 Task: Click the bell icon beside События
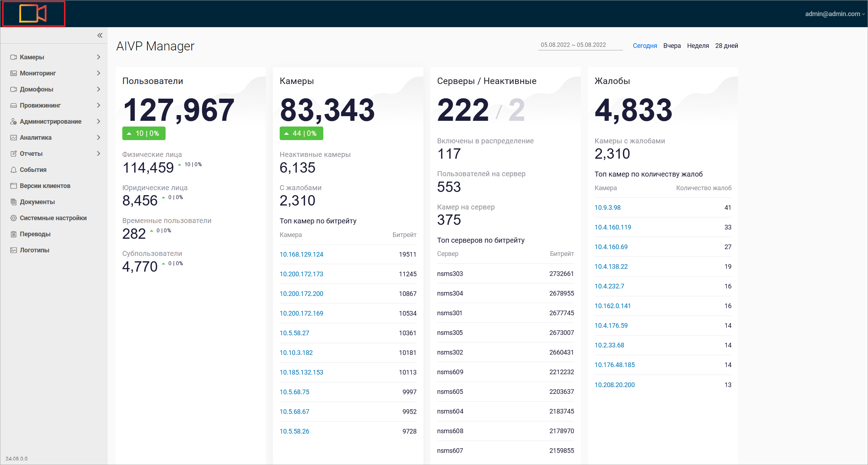(14, 170)
